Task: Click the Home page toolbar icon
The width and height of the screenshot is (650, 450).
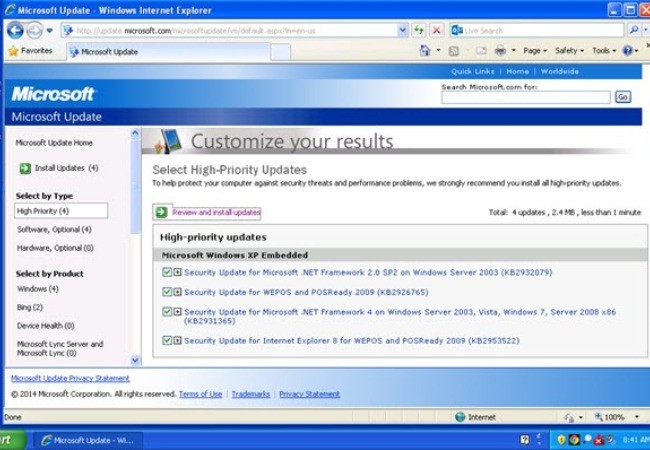Action: pos(425,51)
